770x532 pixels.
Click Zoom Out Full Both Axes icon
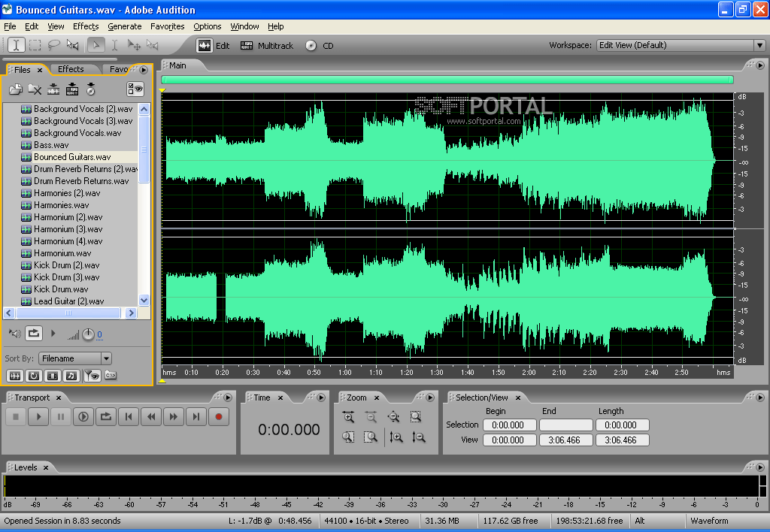[x=393, y=417]
